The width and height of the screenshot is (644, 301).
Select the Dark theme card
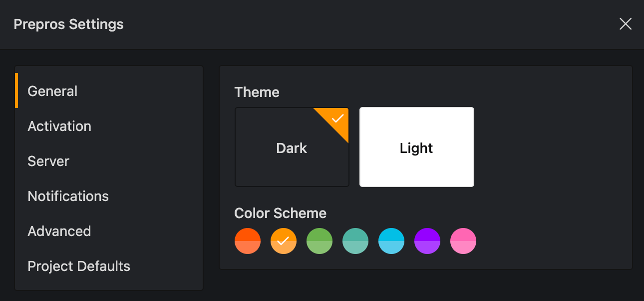292,147
